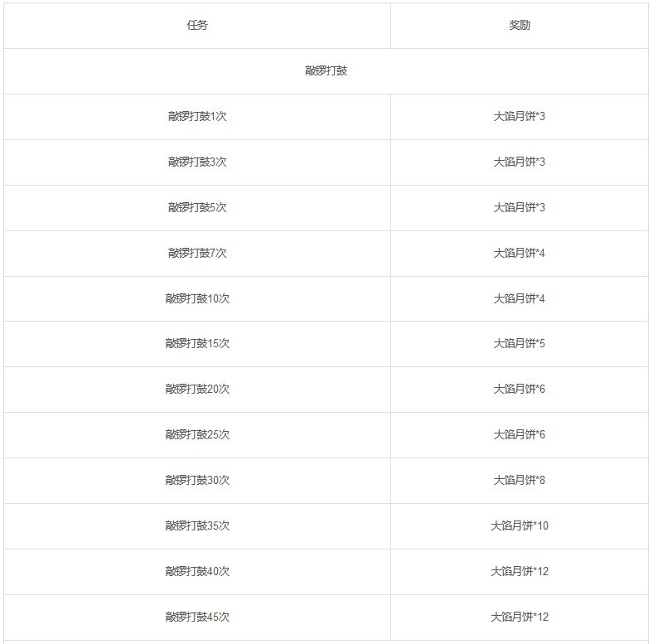The image size is (653, 644).
Task: Select the 敲锣打鼓10次 task cell
Action: point(197,298)
